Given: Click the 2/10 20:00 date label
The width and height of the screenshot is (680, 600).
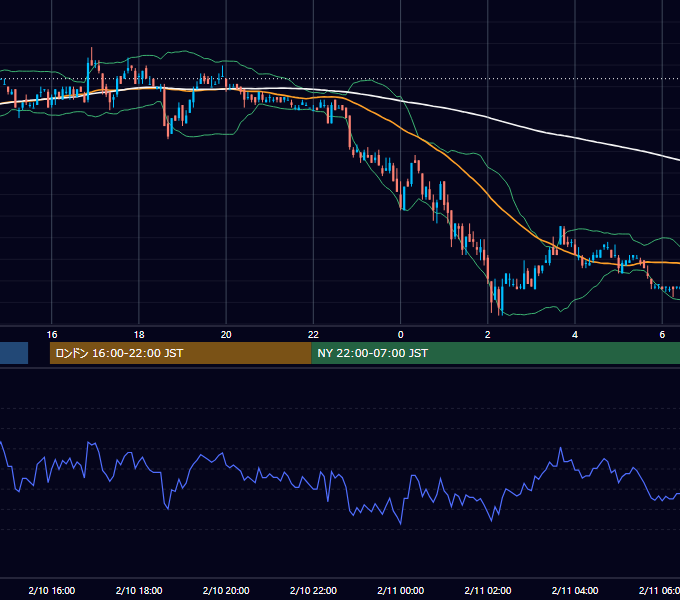Looking at the screenshot, I should tap(226, 590).
